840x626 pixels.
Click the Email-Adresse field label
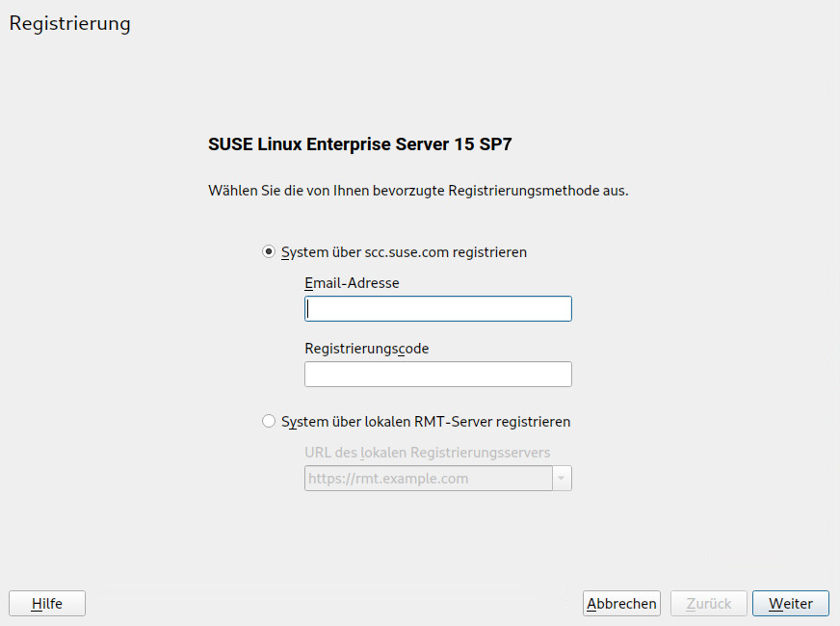352,283
